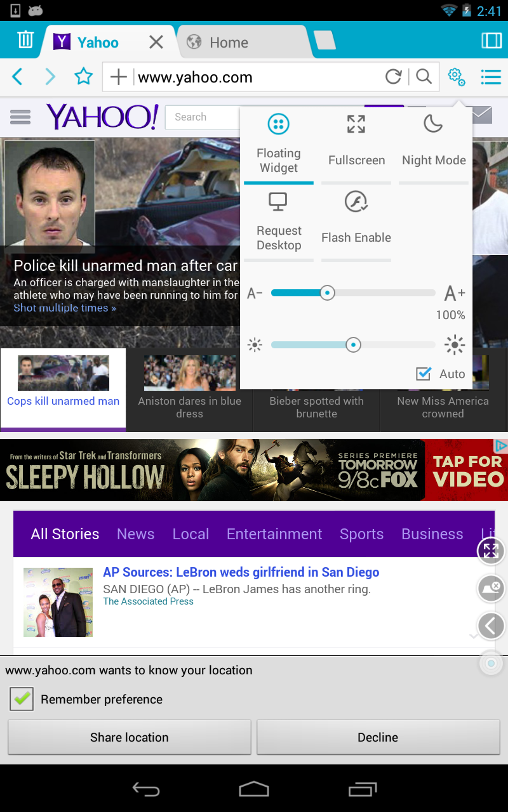508x812 pixels.
Task: Increase font size with A+ icon
Action: point(455,293)
